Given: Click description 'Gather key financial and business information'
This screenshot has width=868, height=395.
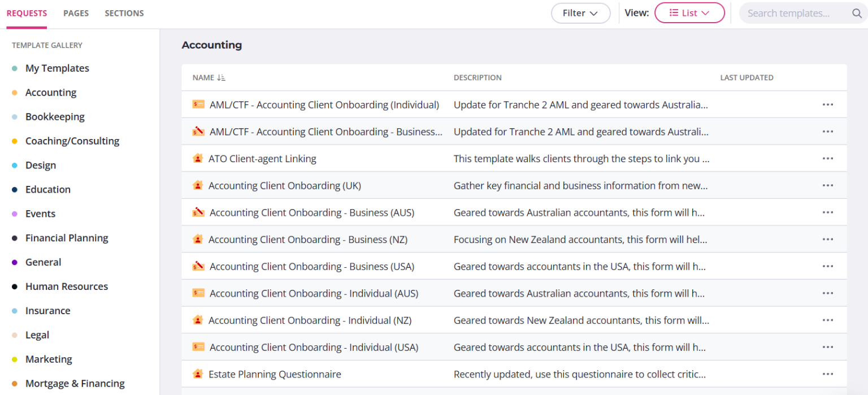Looking at the screenshot, I should tap(580, 185).
